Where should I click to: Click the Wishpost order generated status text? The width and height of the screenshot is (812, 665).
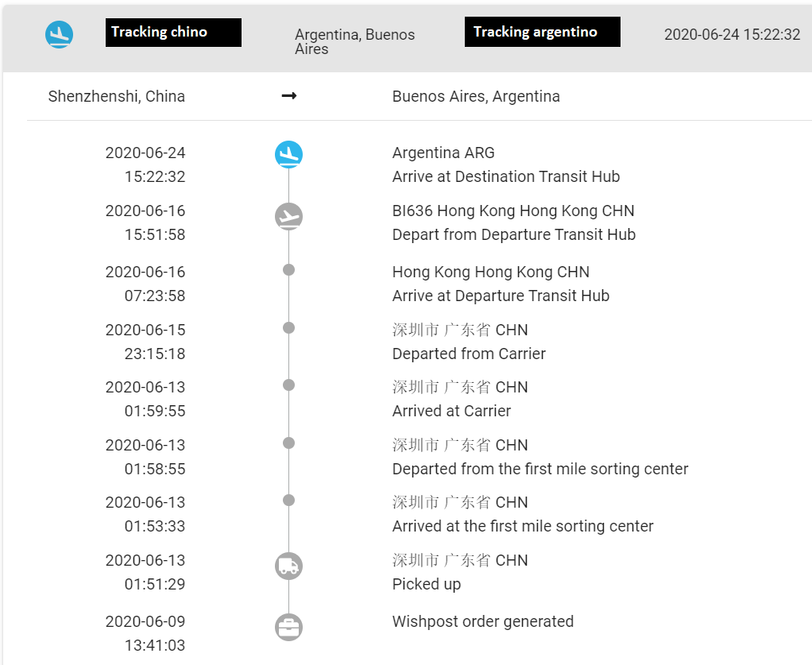tap(483, 621)
